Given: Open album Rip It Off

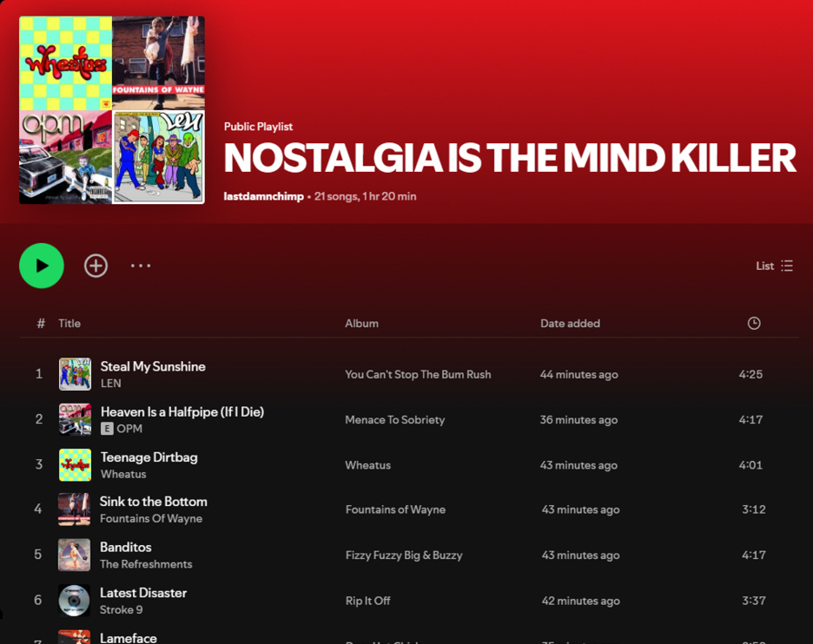Looking at the screenshot, I should tap(368, 601).
